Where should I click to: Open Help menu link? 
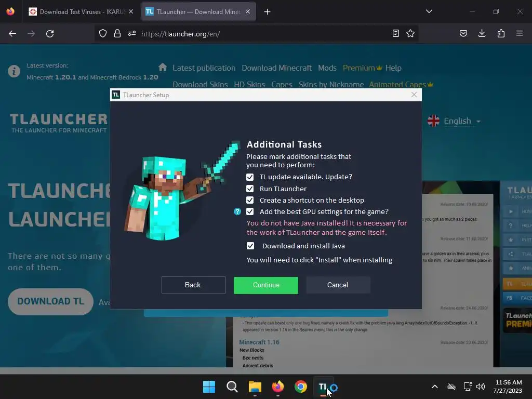pyautogui.click(x=393, y=68)
